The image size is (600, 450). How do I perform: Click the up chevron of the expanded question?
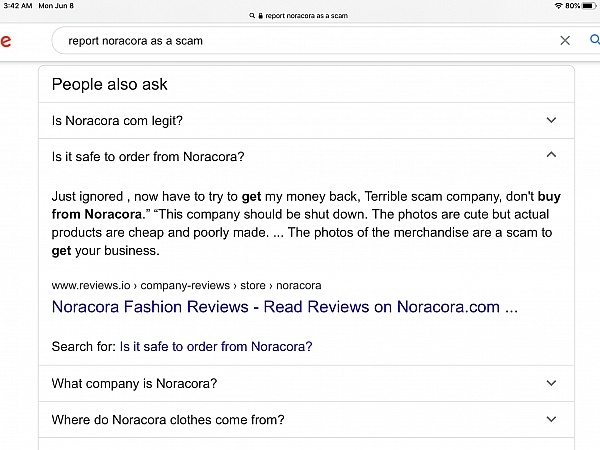pyautogui.click(x=551, y=155)
